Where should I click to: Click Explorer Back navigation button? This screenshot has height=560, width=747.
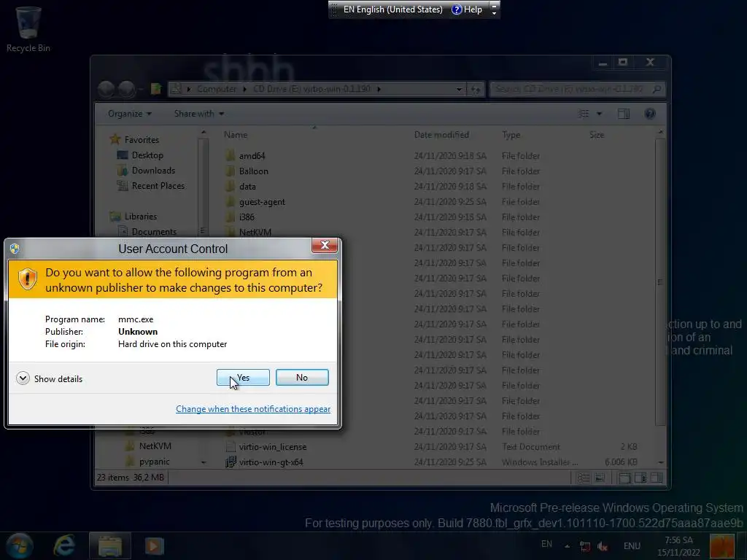coord(107,88)
